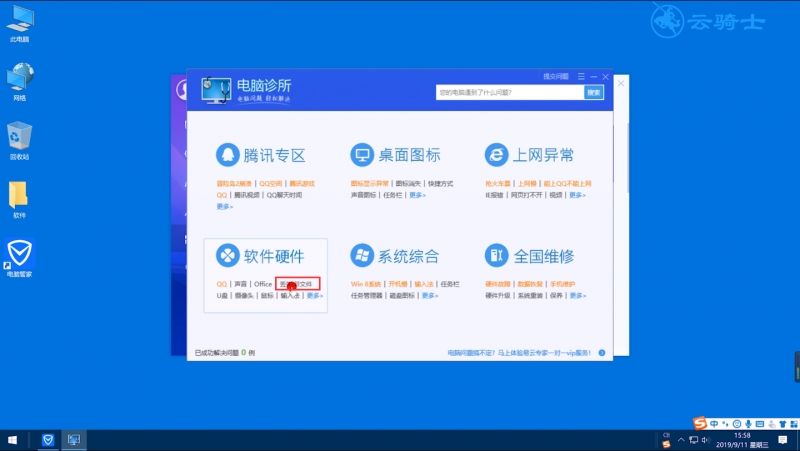Open the 桌面图标 heading
This screenshot has height=451, width=800.
click(409, 155)
